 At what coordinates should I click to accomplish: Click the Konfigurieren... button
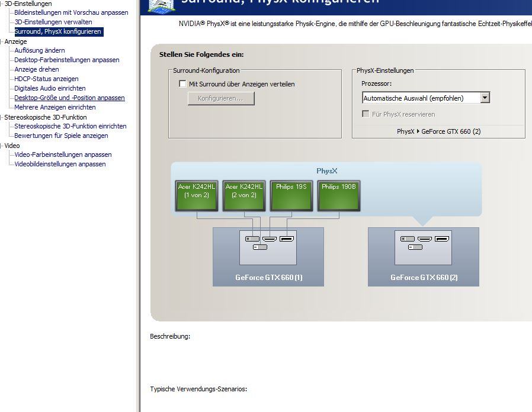point(221,98)
